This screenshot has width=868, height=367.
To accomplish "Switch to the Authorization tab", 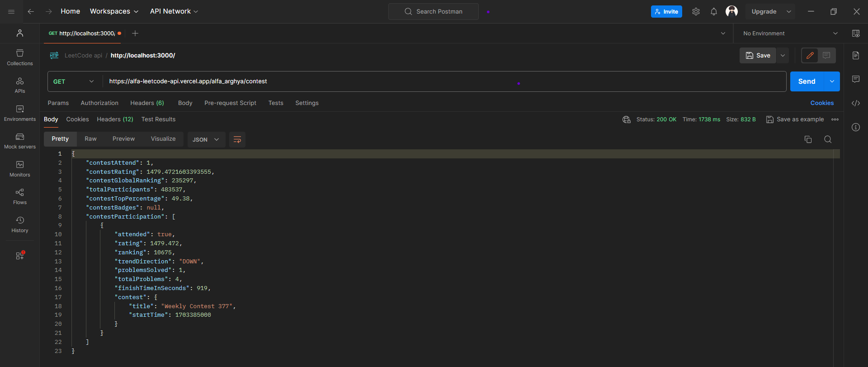I will 99,103.
